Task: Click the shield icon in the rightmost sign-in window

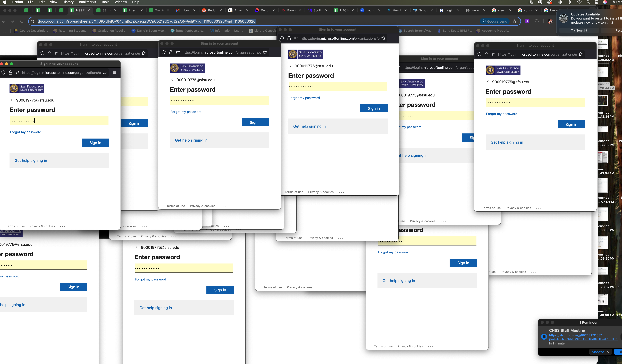Action: tap(479, 54)
